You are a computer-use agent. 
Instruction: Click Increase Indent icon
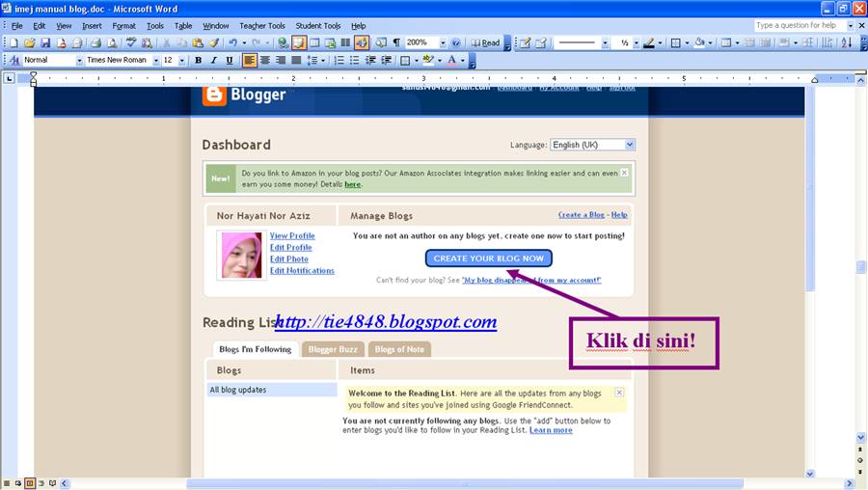[387, 60]
